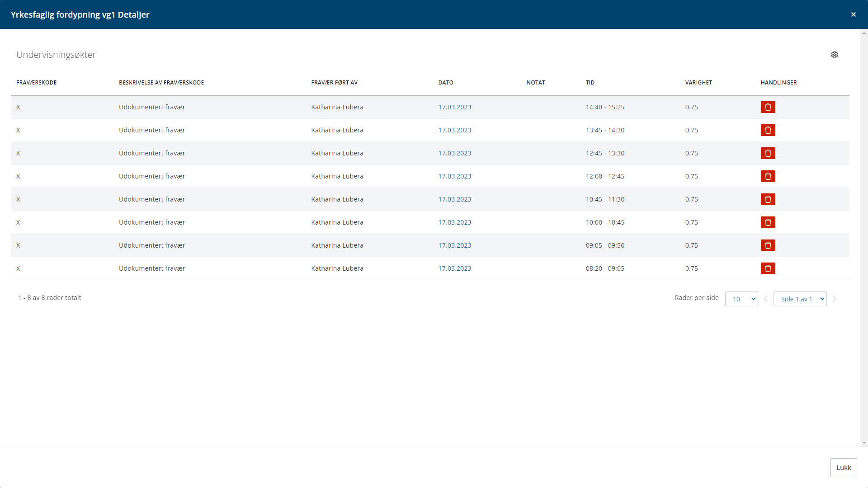Sort by Dato column header
Image resolution: width=868 pixels, height=488 pixels.
click(445, 83)
